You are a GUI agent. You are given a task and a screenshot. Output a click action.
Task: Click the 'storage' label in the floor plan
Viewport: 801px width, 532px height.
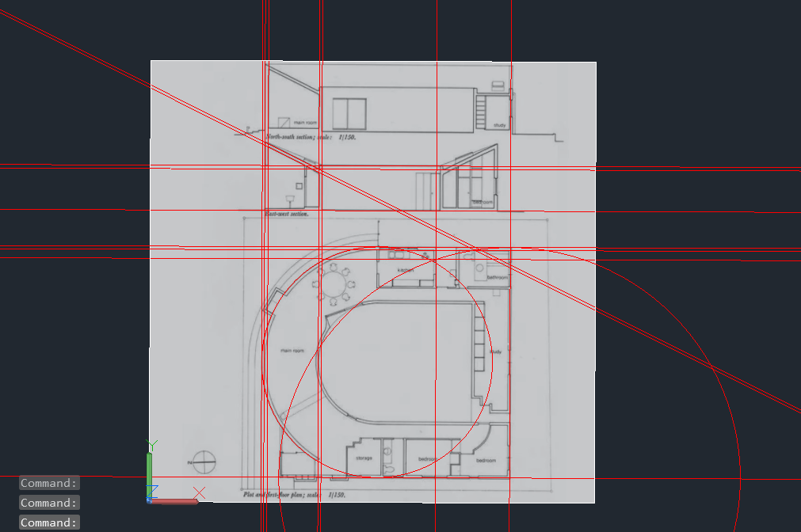point(364,458)
